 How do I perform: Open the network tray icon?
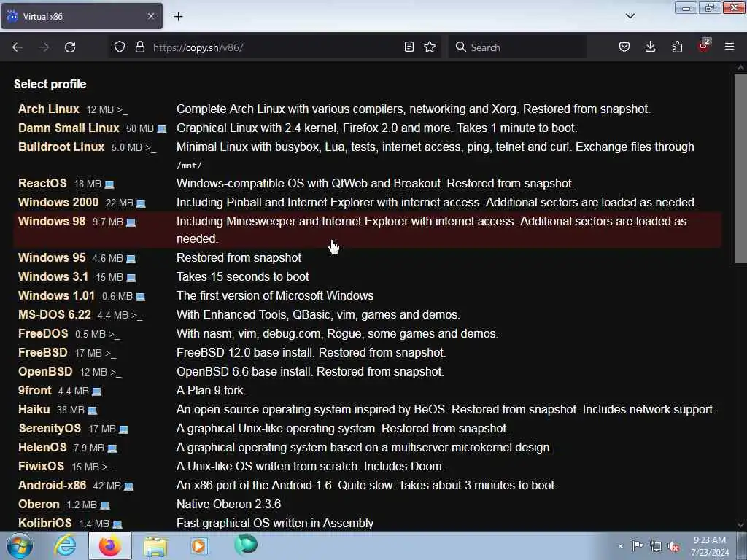pyautogui.click(x=656, y=547)
